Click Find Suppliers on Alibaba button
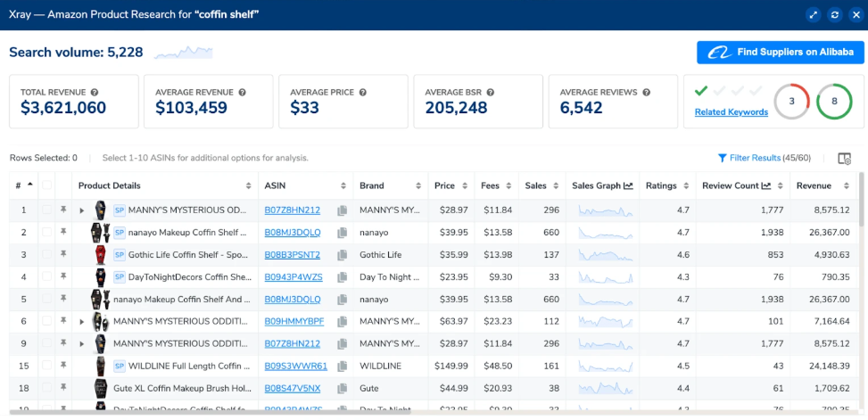 780,53
